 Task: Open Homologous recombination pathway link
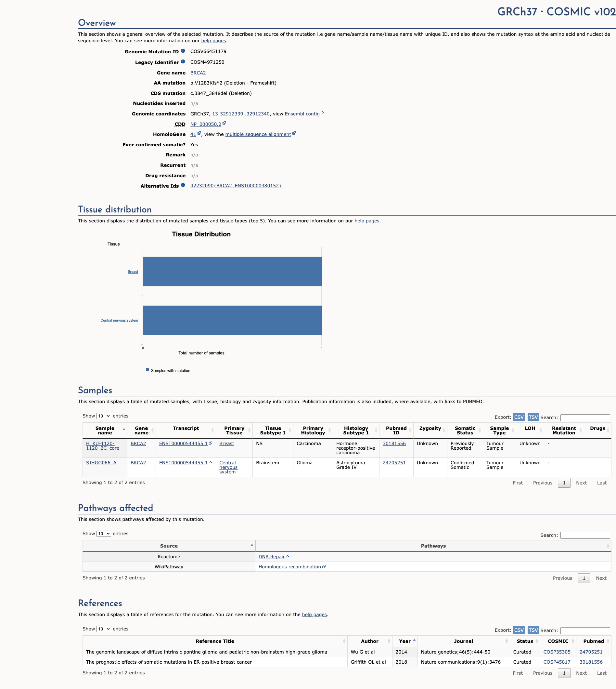point(290,567)
